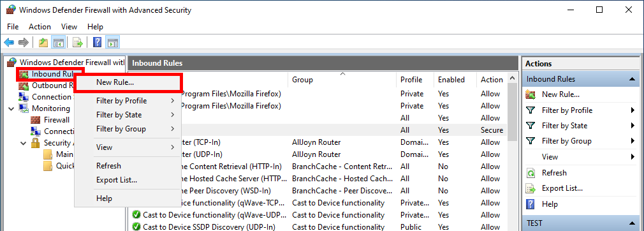Choose Refresh from the context menu
This screenshot has height=231, width=644.
pos(128,166)
